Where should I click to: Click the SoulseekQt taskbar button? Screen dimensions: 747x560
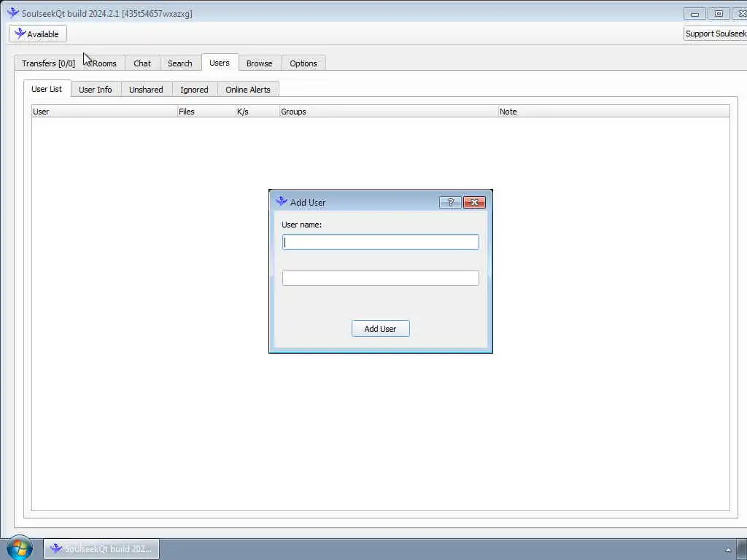coord(101,548)
